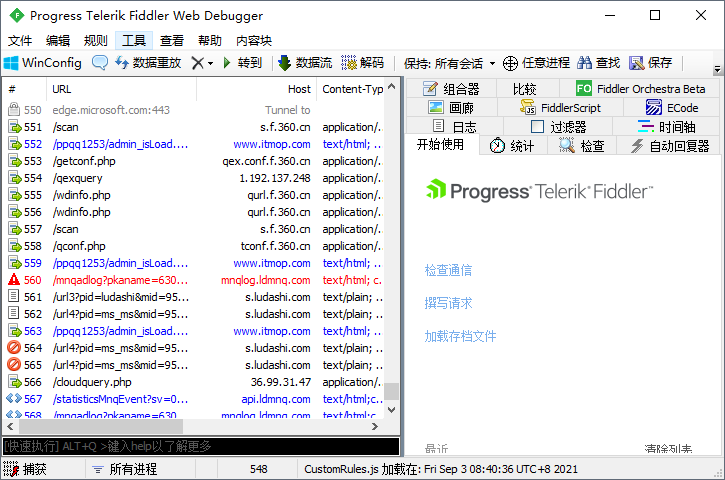Click the comment speech bubble icon
The width and height of the screenshot is (725, 480).
point(99,62)
